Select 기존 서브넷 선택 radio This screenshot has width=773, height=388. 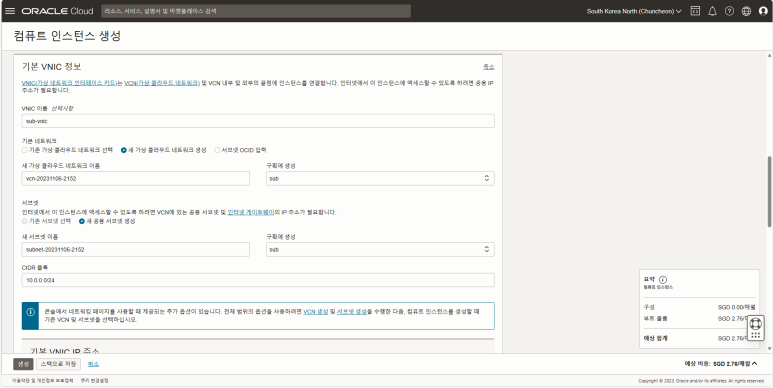(25, 221)
